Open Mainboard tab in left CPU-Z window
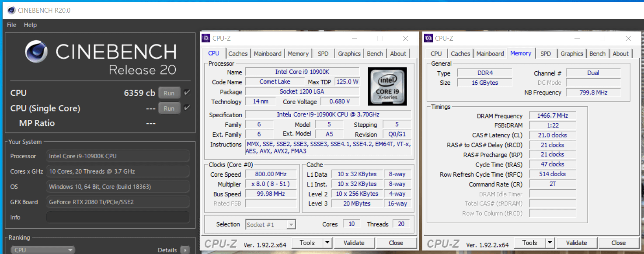The height and width of the screenshot is (254, 644). [268, 54]
